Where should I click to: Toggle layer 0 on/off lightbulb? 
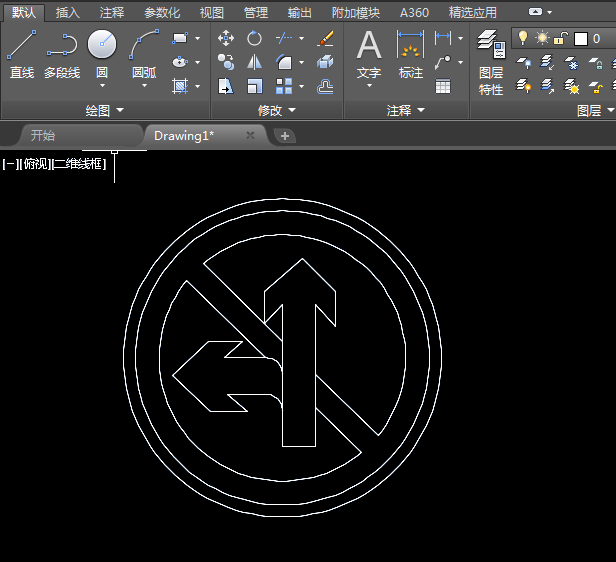tap(522, 38)
